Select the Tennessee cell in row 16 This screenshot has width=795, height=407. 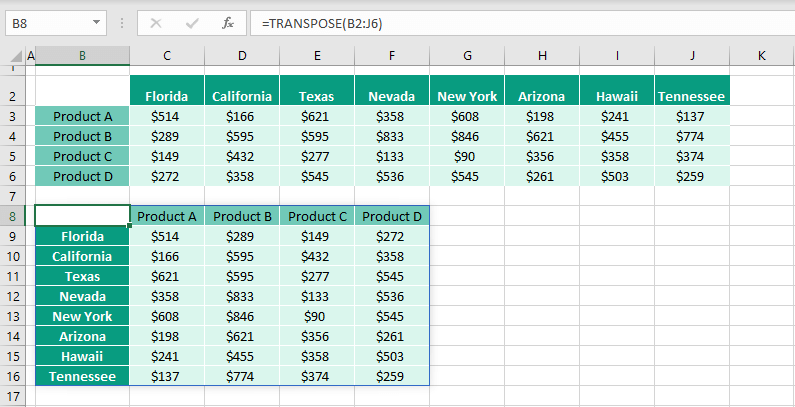coord(82,376)
